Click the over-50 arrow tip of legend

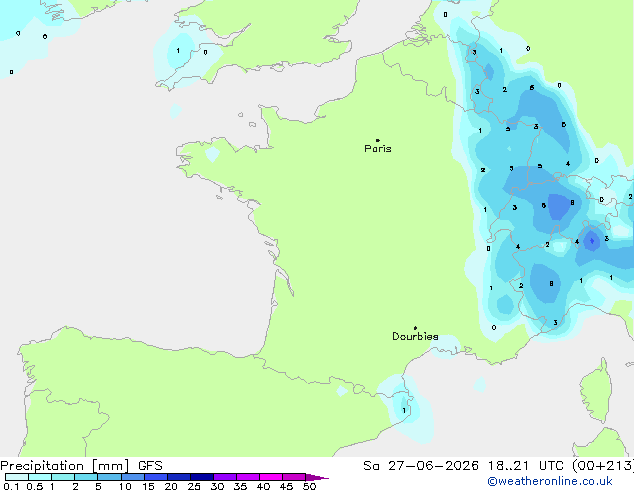[x=317, y=478]
